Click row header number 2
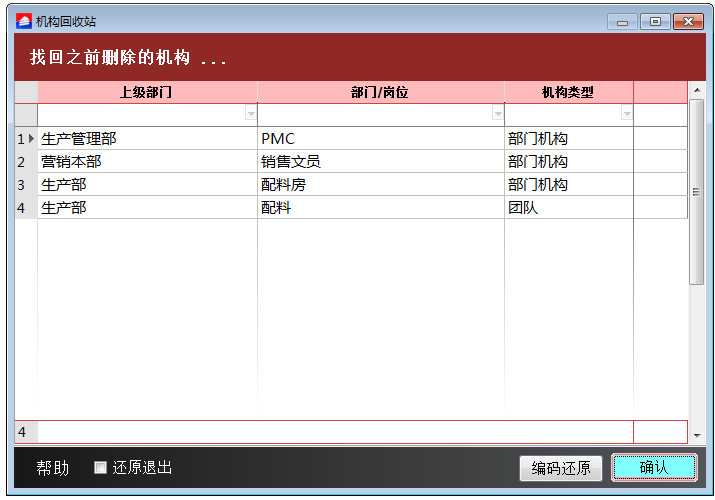715x500 pixels. tap(26, 161)
